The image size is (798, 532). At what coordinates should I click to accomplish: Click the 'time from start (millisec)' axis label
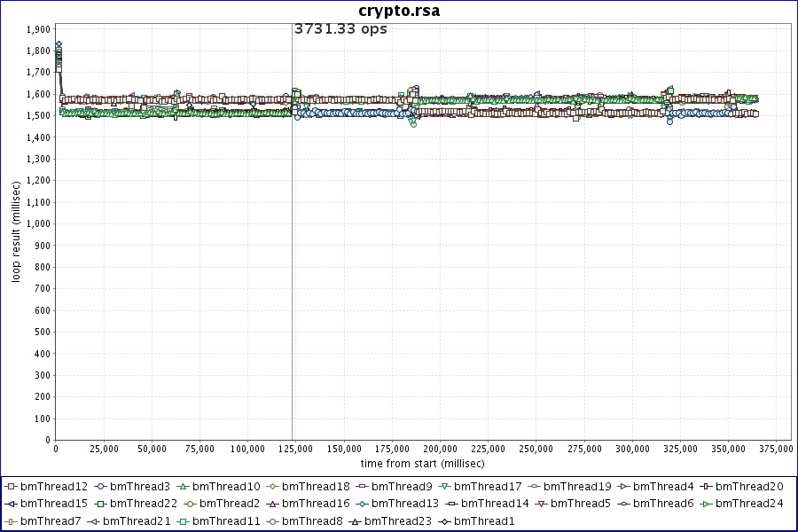click(x=422, y=464)
